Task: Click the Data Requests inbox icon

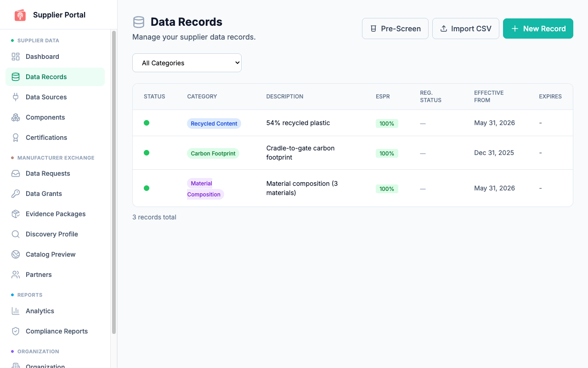Action: click(x=16, y=173)
